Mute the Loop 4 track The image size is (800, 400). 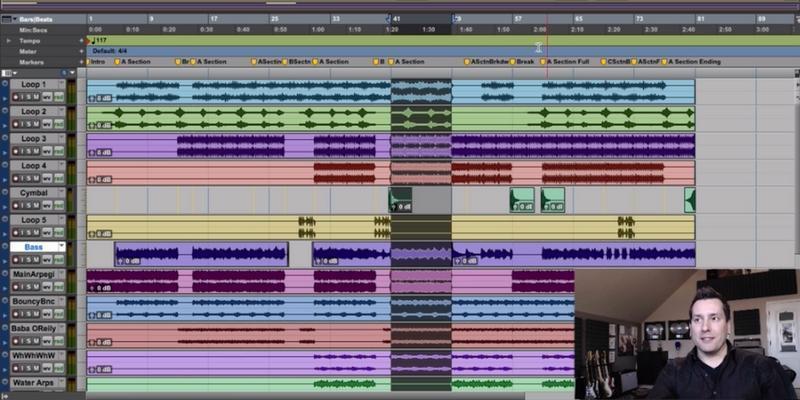coord(36,178)
